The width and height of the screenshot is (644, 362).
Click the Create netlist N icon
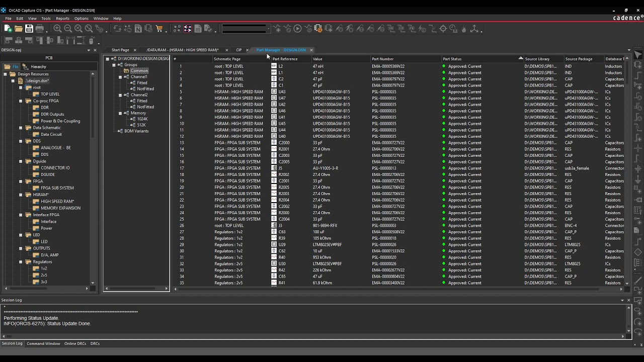pos(138,29)
